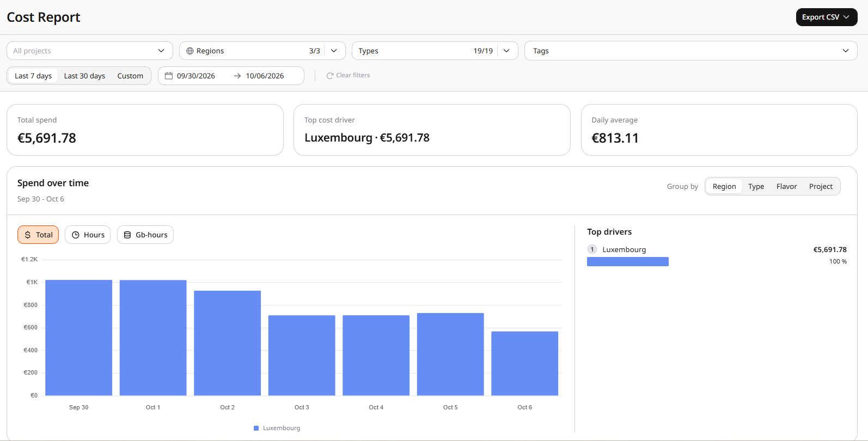Click the rank 1 badge beside Luxembourg
The width and height of the screenshot is (868, 441).
coord(592,249)
